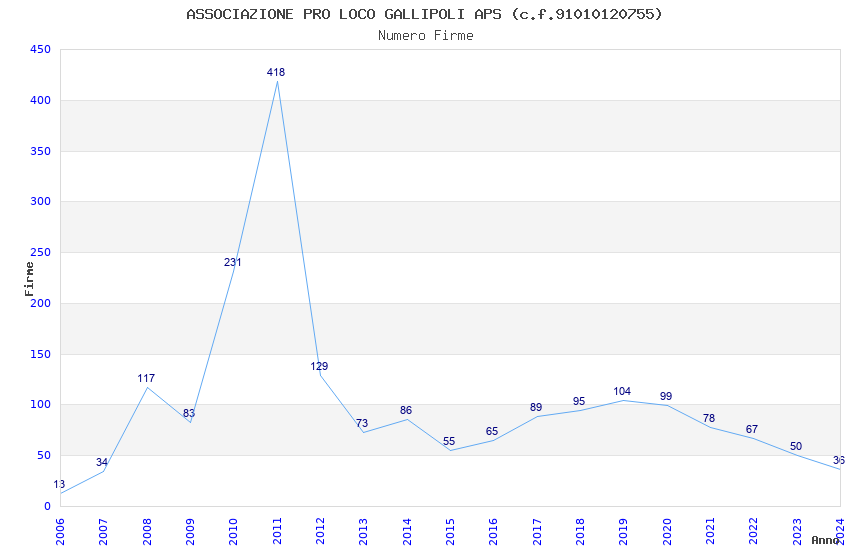Click the y-axis value 250

[41, 253]
